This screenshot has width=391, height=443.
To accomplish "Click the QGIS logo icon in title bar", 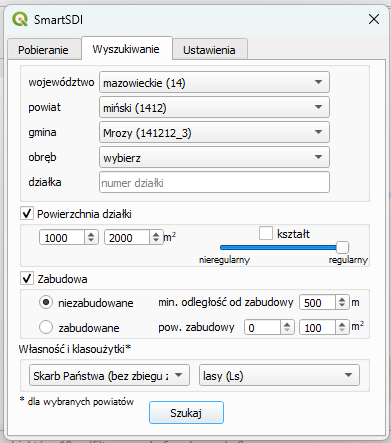I will pyautogui.click(x=20, y=19).
